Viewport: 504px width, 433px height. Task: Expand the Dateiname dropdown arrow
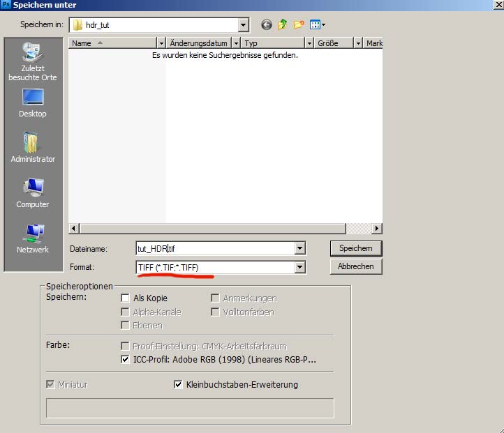pos(300,248)
